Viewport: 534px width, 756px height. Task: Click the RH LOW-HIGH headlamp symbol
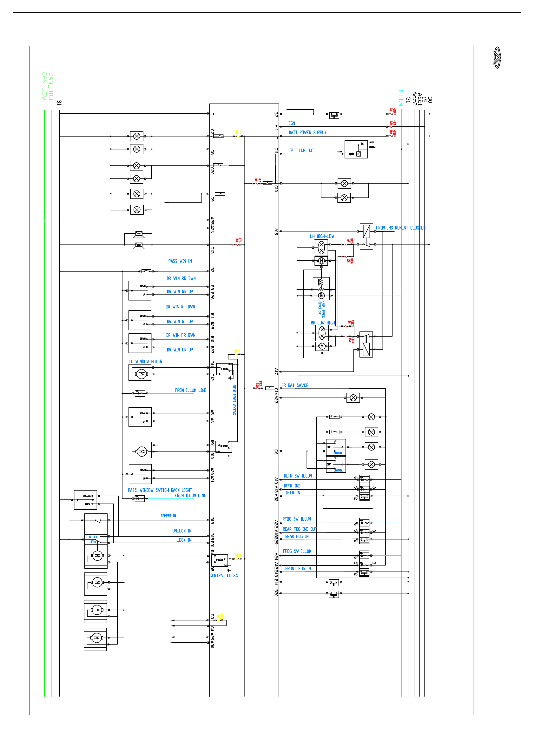click(322, 333)
